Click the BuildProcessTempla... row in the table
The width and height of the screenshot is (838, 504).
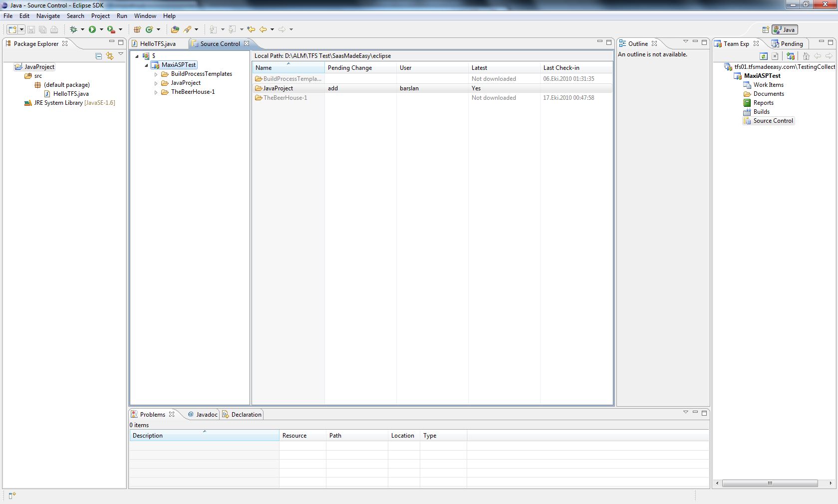(x=432, y=79)
